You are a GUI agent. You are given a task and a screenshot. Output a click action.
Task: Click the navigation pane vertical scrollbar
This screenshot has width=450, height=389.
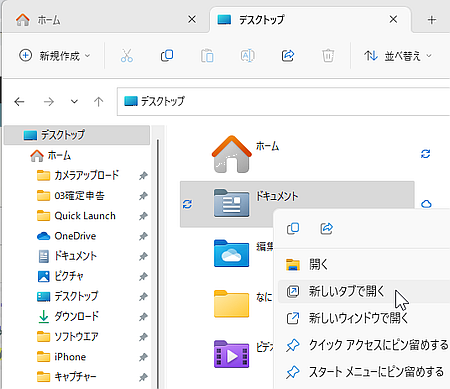click(158, 263)
